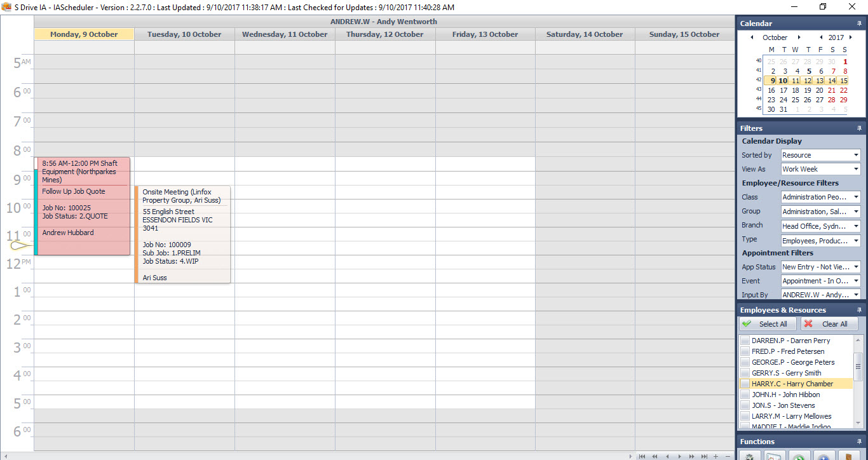Check the HARRY.C - Harry Chamber checkbox

click(745, 384)
